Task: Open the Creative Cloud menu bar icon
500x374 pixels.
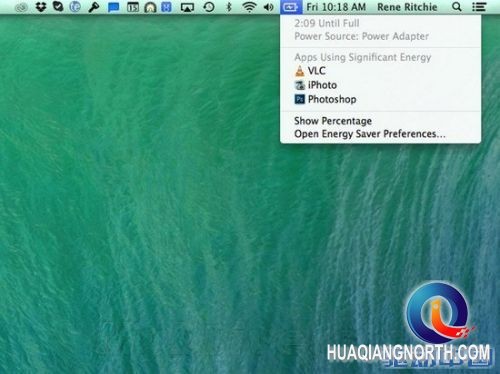Action: [21, 7]
